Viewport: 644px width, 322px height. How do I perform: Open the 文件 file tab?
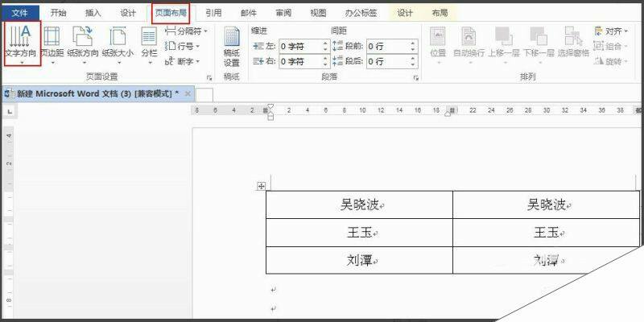coord(22,13)
